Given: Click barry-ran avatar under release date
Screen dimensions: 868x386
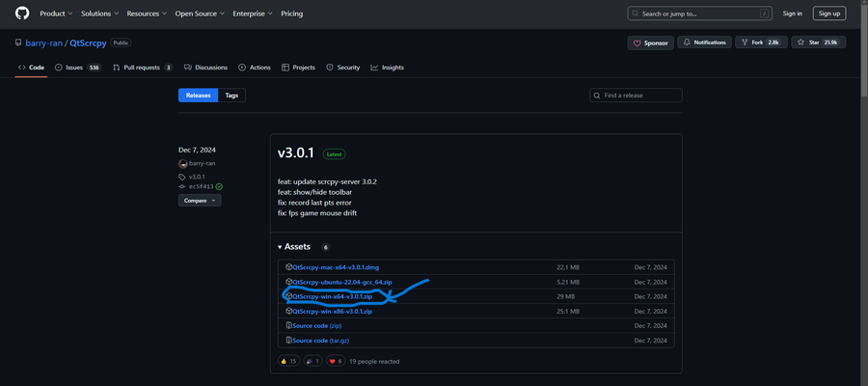Looking at the screenshot, I should (x=182, y=164).
